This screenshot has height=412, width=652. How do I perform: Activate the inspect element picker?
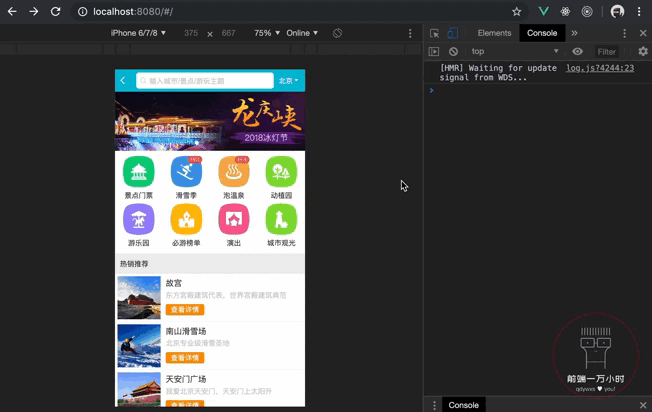[x=434, y=33]
